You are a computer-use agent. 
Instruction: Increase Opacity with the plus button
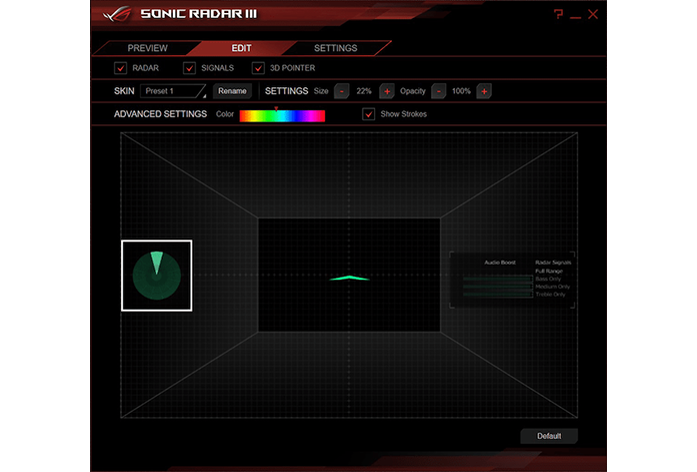(484, 91)
